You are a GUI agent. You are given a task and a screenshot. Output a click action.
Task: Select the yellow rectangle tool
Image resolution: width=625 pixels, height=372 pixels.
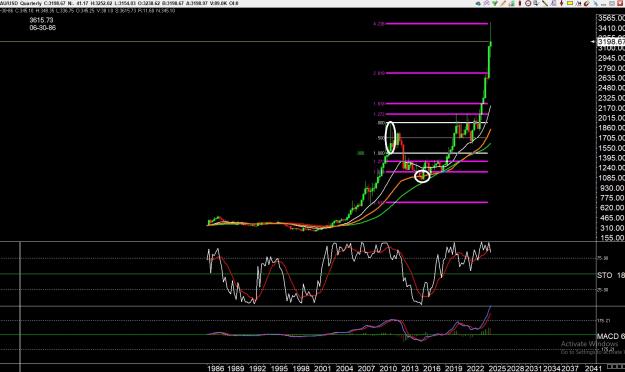570,3
